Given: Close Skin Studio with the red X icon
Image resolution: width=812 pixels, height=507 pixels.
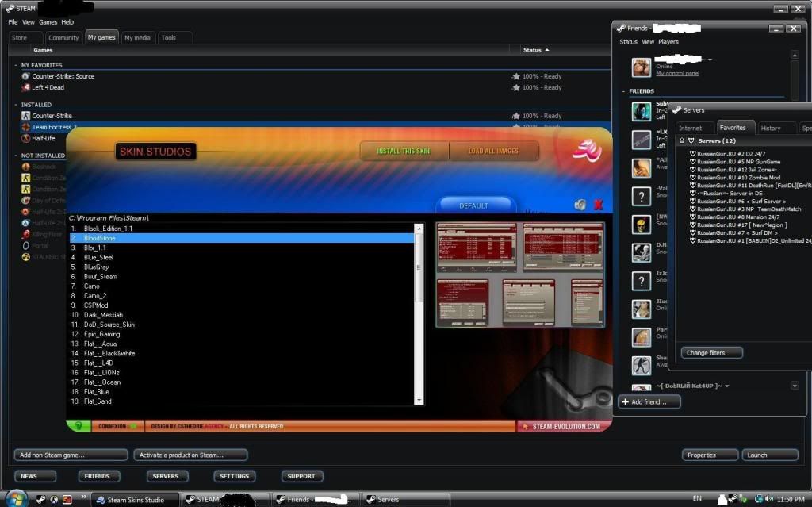Looking at the screenshot, I should pyautogui.click(x=599, y=205).
